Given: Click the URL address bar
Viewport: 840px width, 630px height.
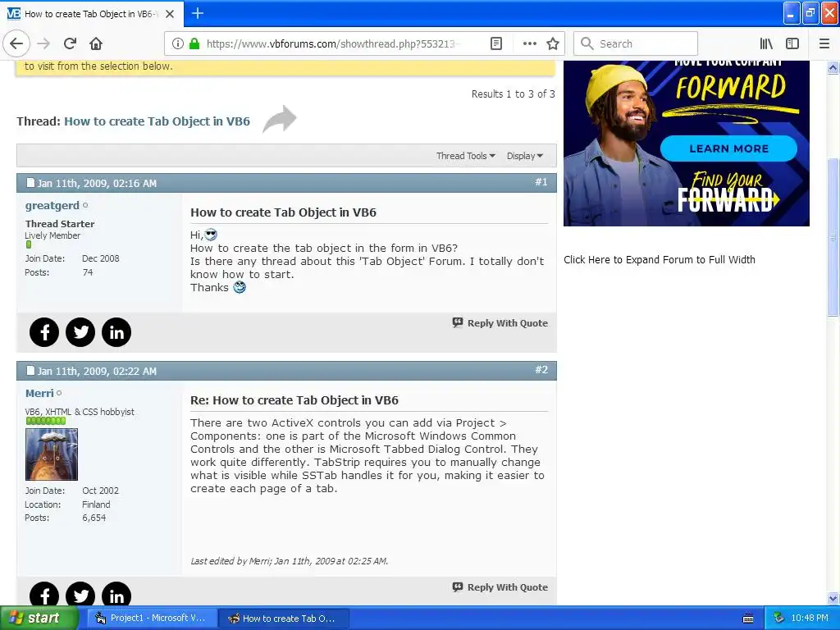Looking at the screenshot, I should pyautogui.click(x=332, y=43).
